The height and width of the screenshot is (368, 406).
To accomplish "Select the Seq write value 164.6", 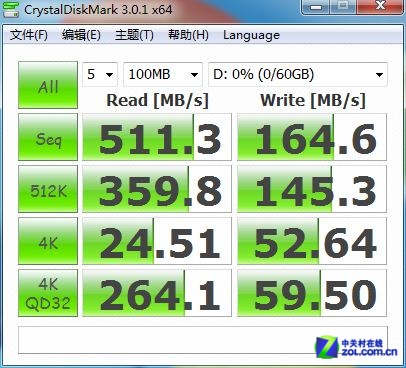I will click(312, 137).
